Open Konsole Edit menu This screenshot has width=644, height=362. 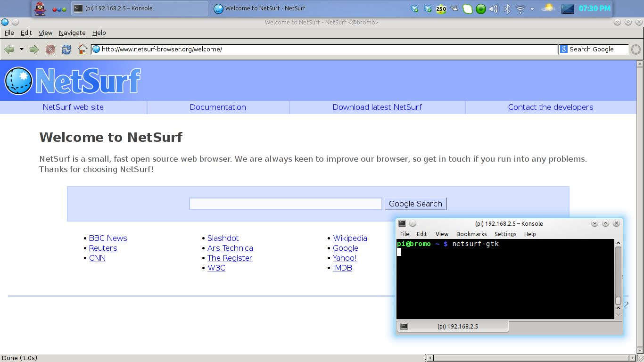(422, 234)
